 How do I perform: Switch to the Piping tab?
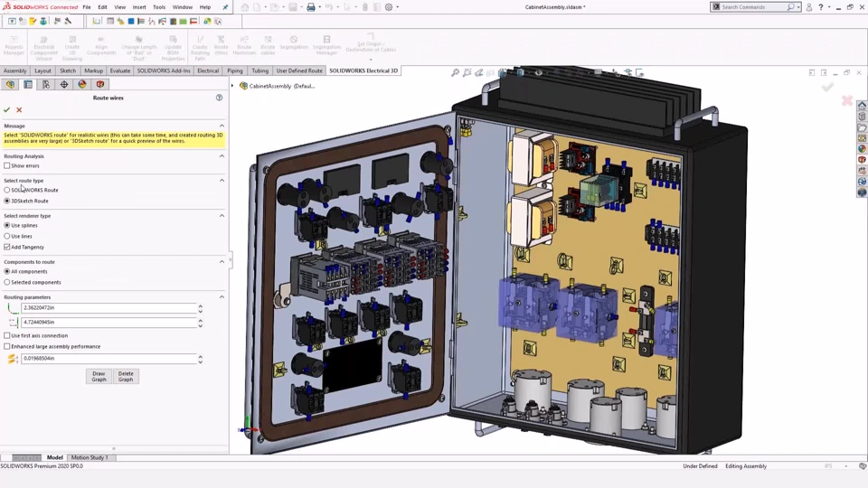pos(235,70)
